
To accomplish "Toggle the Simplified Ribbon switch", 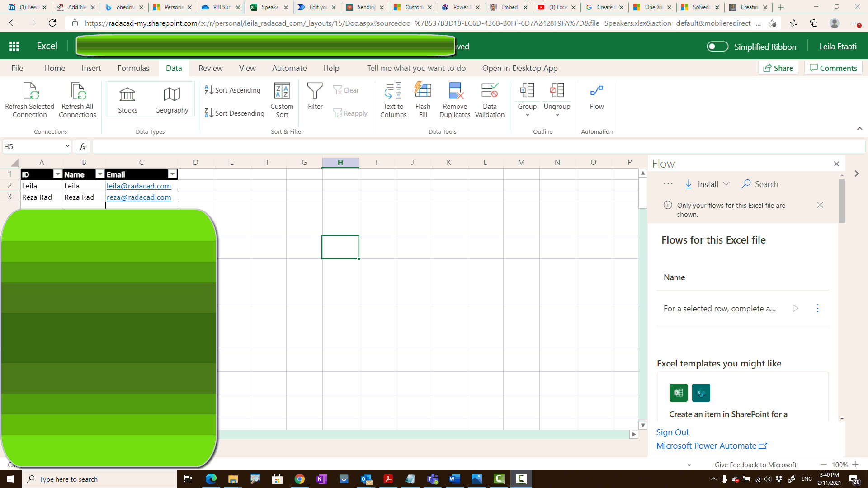I will [717, 47].
